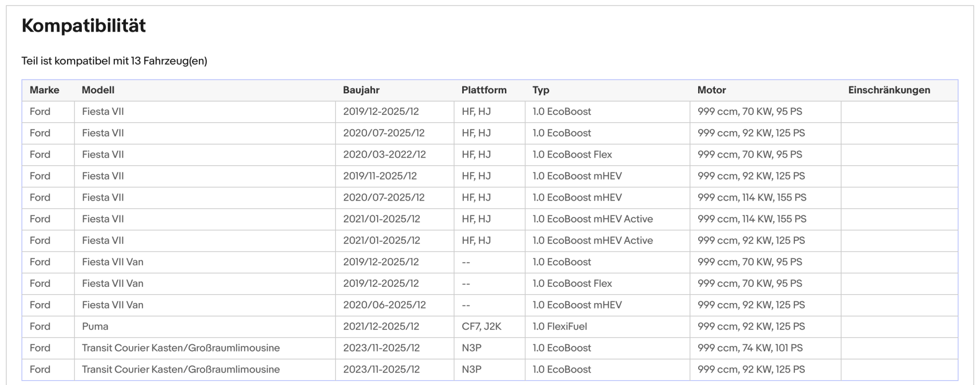The image size is (980, 385).
Task: Click '--' platform in the Van EcoBoost Flex row
Action: (466, 283)
